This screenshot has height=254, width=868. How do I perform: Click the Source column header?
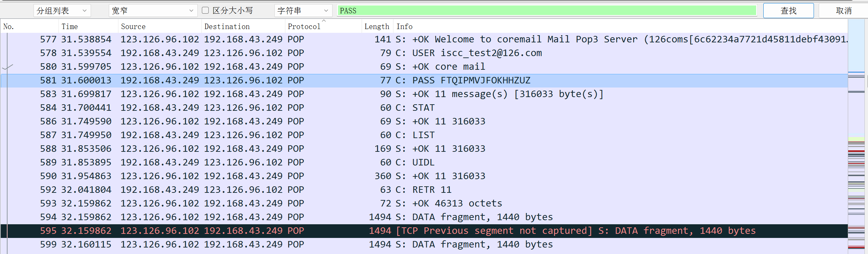point(160,26)
